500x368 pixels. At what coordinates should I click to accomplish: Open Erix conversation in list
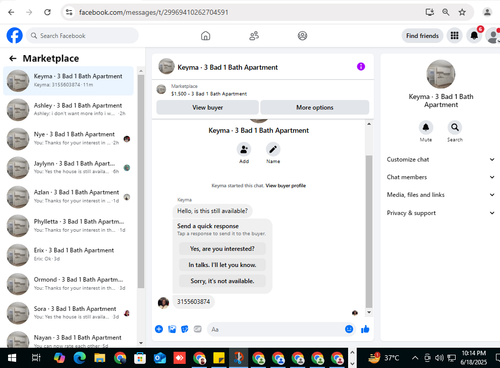[x=68, y=254]
